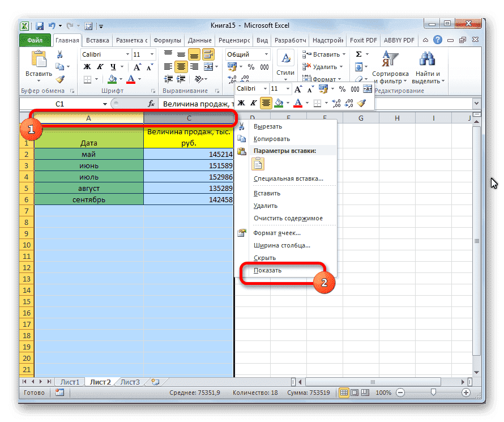Switch to the Лист1 sheet tab
504x422 pixels.
pos(70,382)
